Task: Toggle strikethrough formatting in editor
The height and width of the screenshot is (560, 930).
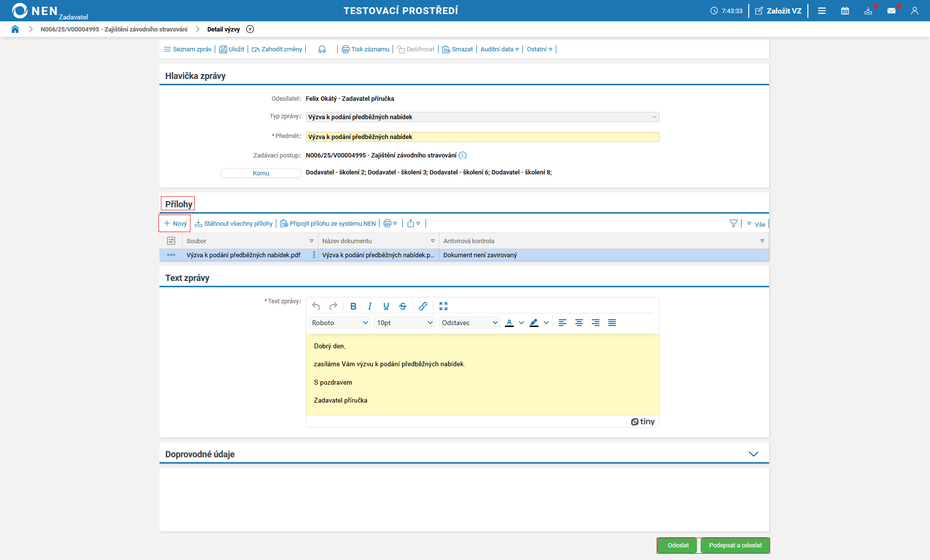Action: [x=402, y=306]
